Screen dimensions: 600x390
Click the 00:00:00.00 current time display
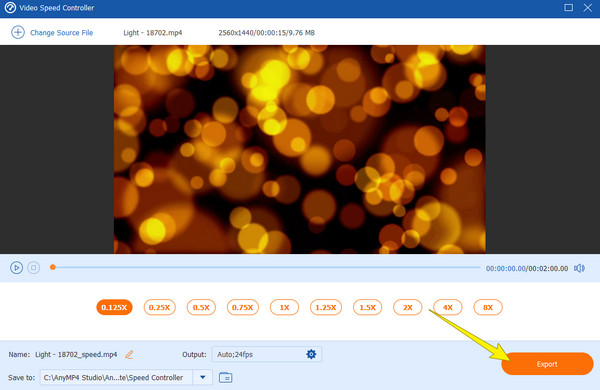coord(505,269)
